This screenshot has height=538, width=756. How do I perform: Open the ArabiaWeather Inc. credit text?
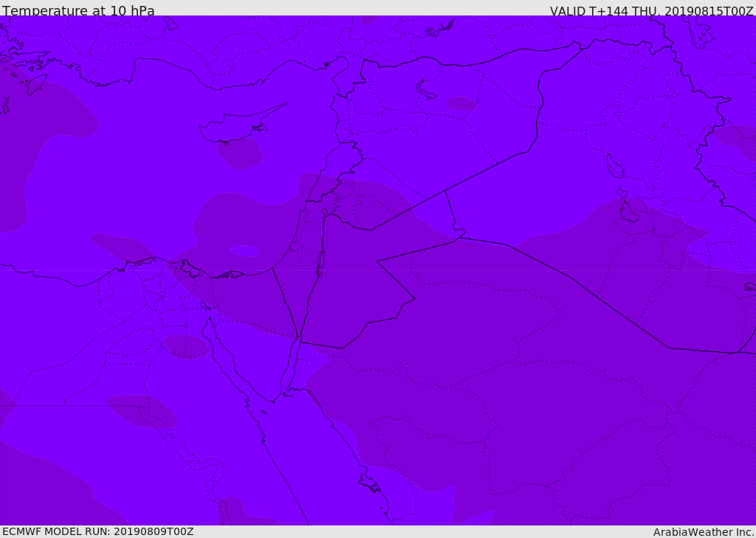click(x=704, y=532)
